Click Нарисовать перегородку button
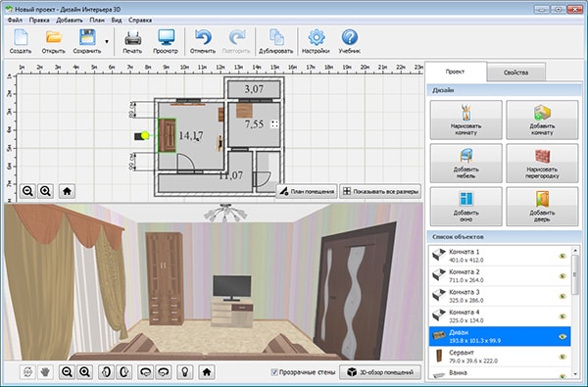The image size is (588, 387). tap(542, 164)
